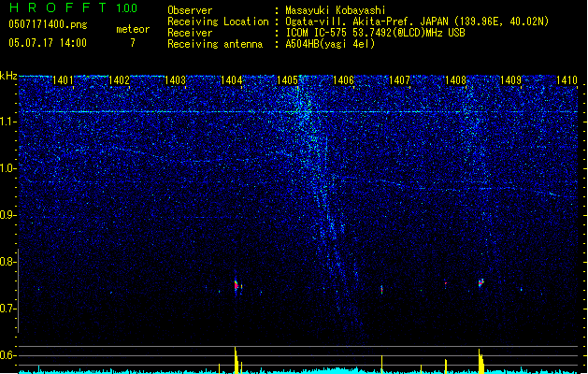The width and height of the screenshot is (588, 374).
Task: Click the red meteor echo just after 1404
Action: coord(236,286)
